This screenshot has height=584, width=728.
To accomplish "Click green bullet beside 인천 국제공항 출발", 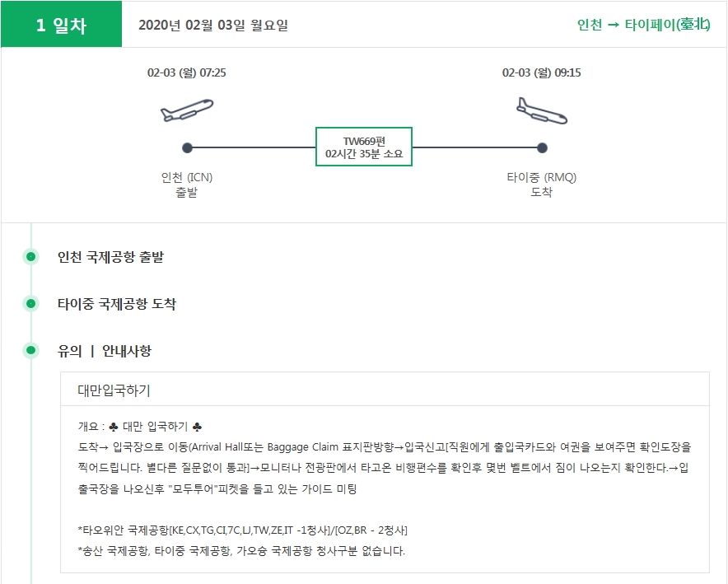I will 31,257.
